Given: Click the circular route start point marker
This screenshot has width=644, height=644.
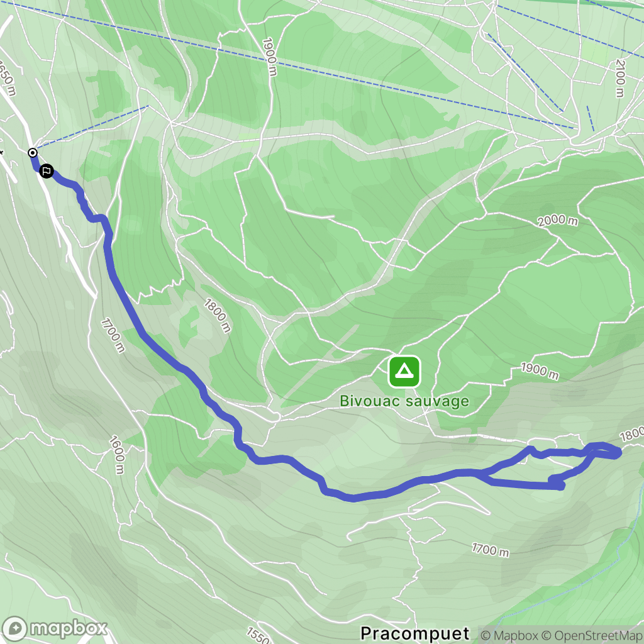Looking at the screenshot, I should coord(33,153).
